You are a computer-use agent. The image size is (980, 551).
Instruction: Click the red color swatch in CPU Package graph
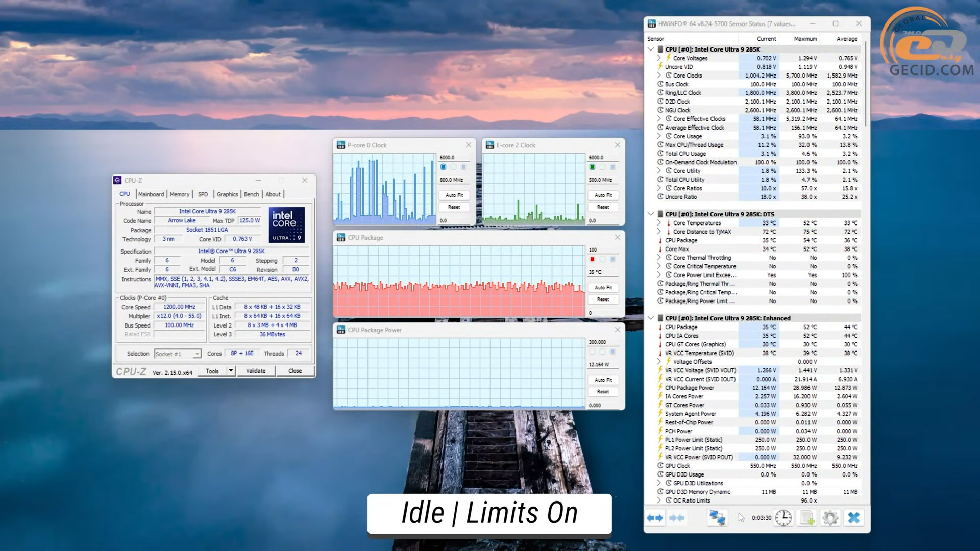coord(592,259)
